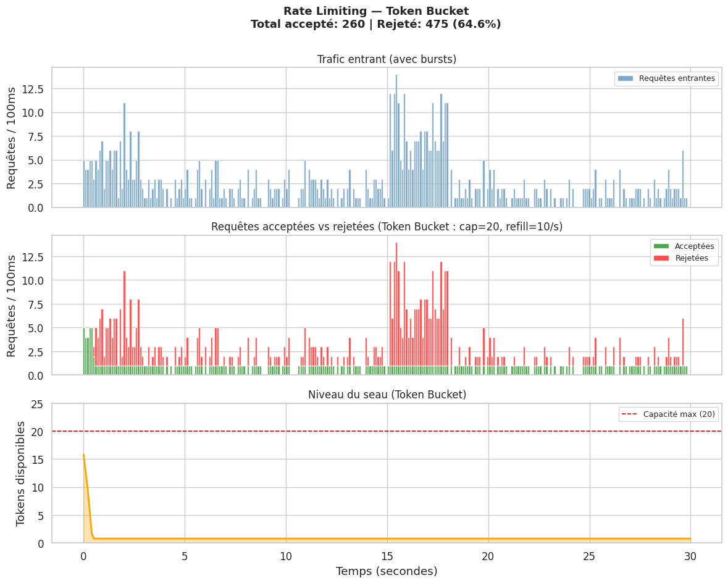This screenshot has height=583, width=728.
Task: Select the Rejetées legend text
Action: 692,258
